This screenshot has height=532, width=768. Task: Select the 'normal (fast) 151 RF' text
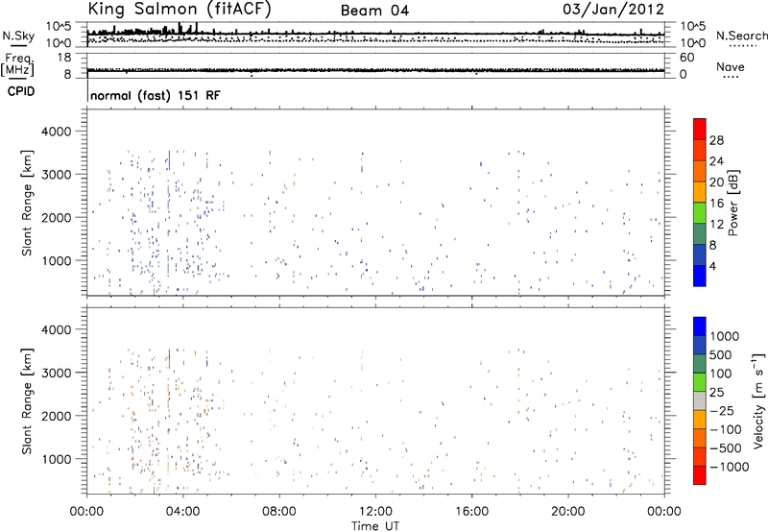[x=156, y=95]
